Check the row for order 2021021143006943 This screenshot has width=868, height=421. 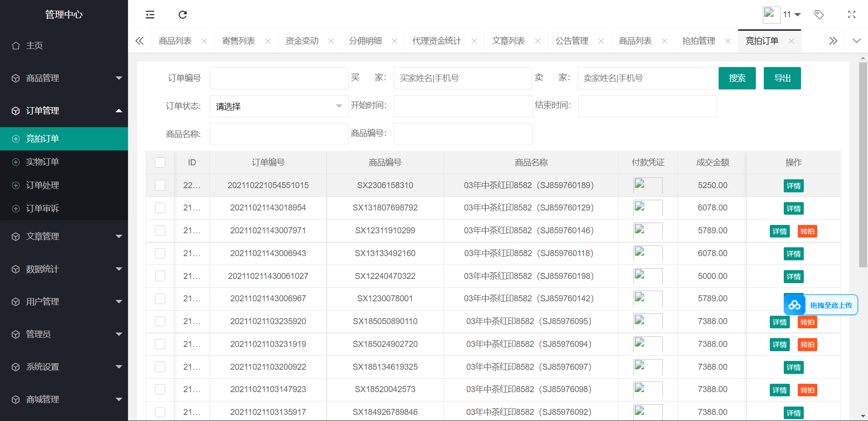(x=160, y=253)
